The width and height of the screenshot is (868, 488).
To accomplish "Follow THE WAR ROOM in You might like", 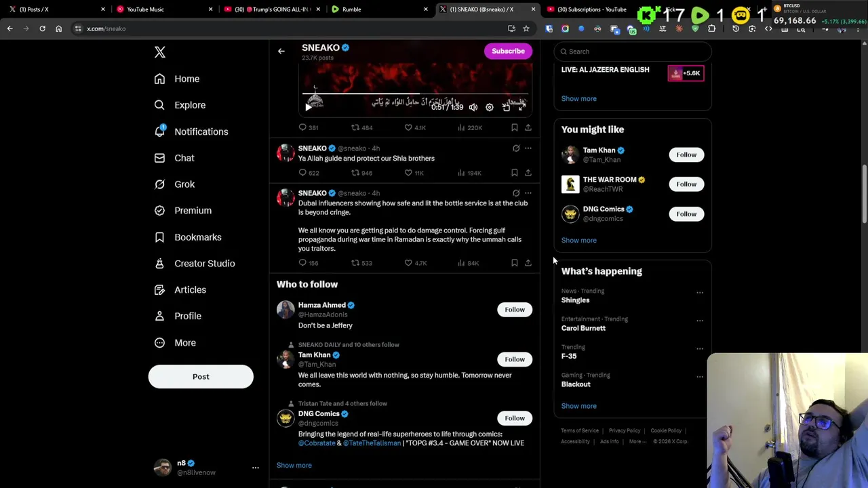I will (x=686, y=184).
